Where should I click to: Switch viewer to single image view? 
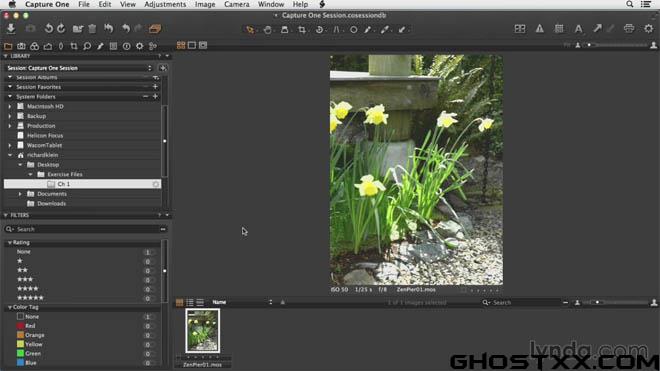192,45
